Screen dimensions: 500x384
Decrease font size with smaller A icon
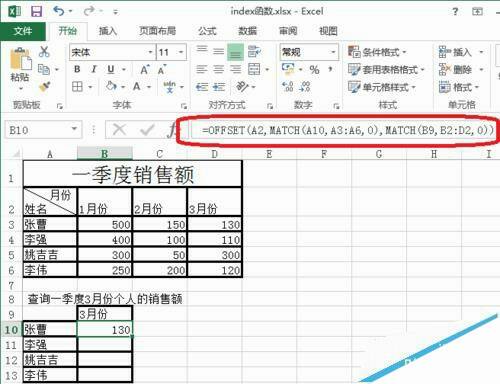point(162,70)
